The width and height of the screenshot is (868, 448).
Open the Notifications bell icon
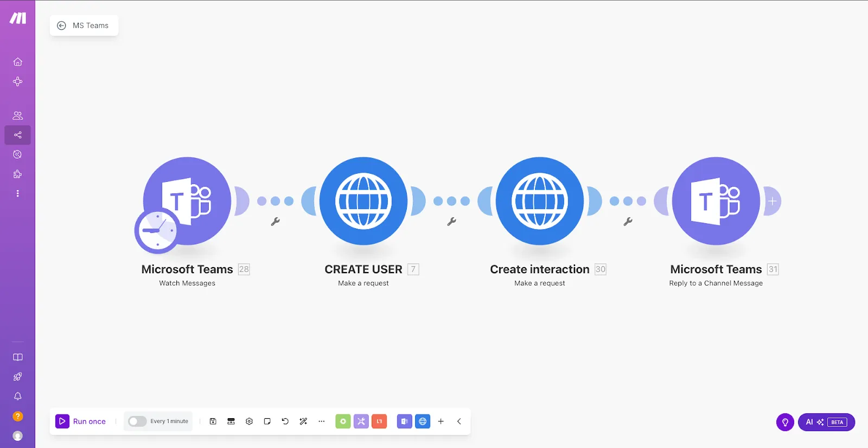click(x=17, y=396)
